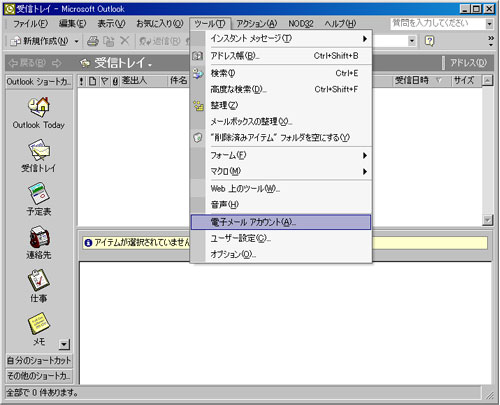Click the info icon in preview pane bar
Viewport: 500px width, 405px height.
point(88,243)
